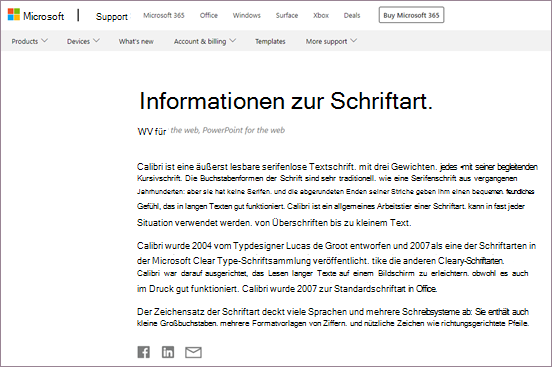552x367 pixels.
Task: Open the What's new link
Action: point(136,42)
